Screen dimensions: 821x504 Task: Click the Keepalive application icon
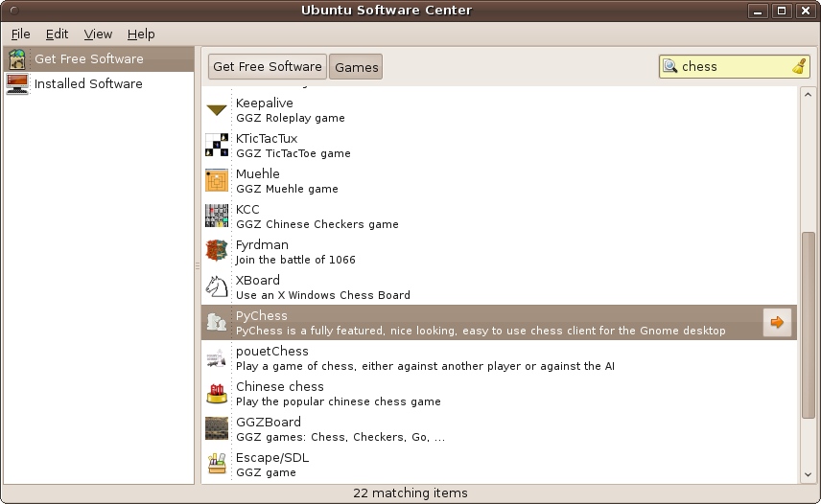(216, 110)
